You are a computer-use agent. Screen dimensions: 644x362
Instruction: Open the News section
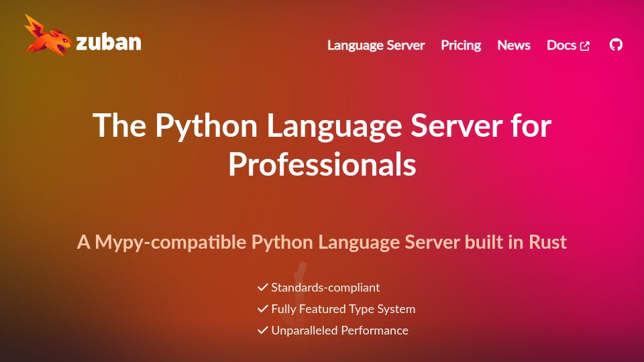[x=513, y=45]
